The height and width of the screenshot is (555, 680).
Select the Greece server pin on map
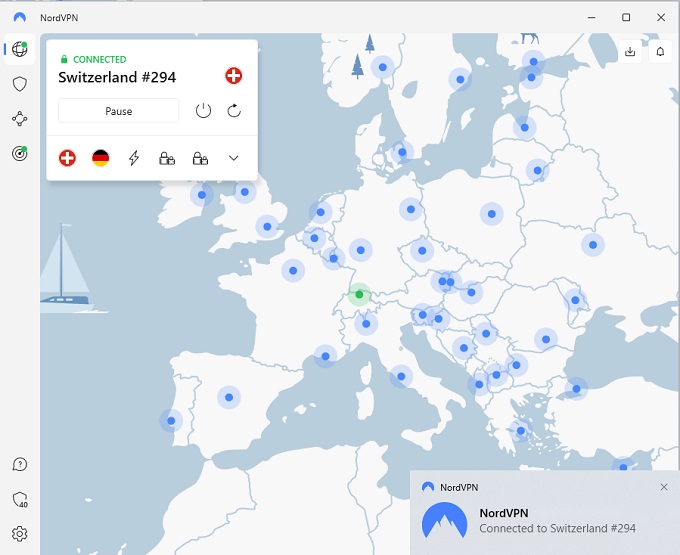[520, 431]
